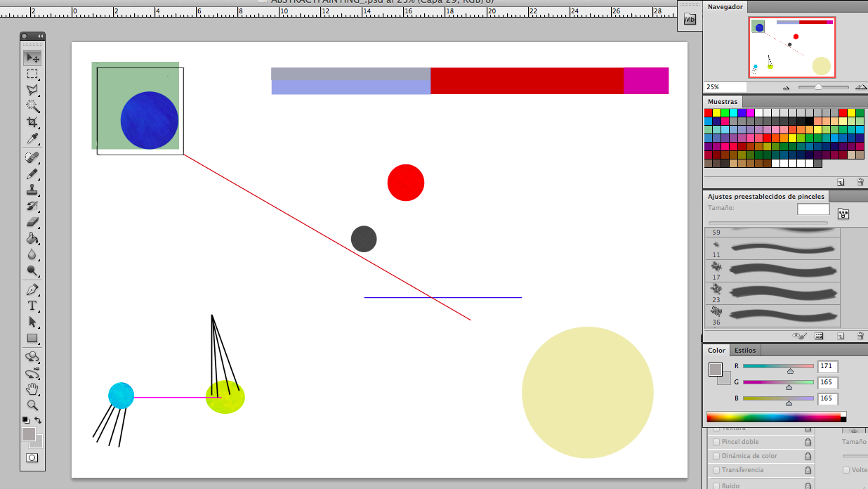Select the Magic Wand tool
This screenshot has width=868, height=489.
click(x=32, y=106)
